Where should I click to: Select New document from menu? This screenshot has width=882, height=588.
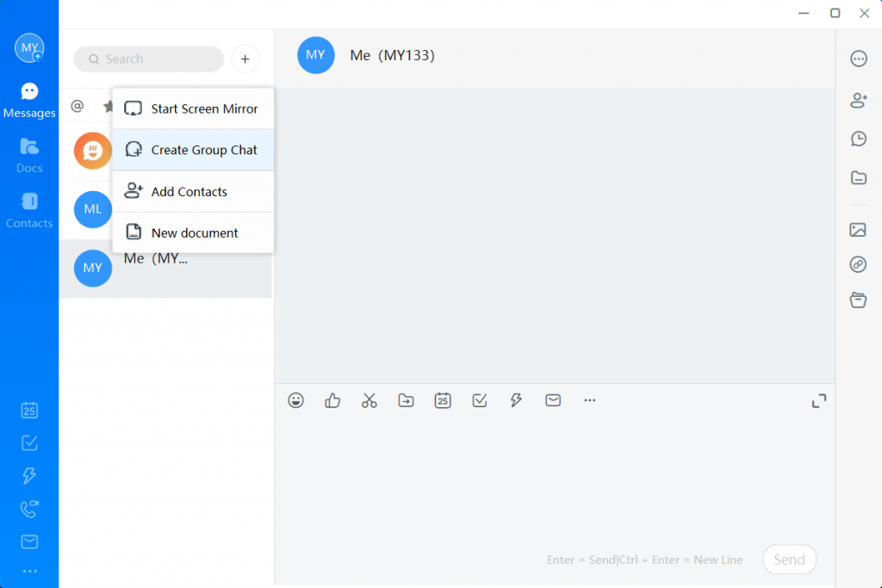click(193, 232)
